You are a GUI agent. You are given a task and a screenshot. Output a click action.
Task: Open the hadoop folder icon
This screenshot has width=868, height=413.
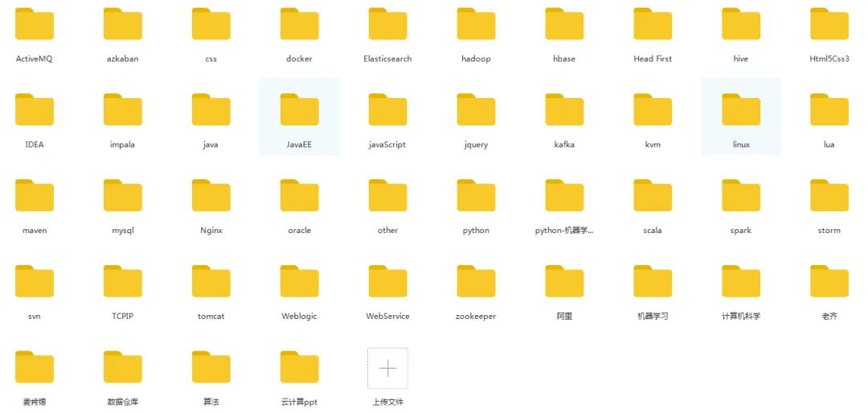(x=476, y=24)
